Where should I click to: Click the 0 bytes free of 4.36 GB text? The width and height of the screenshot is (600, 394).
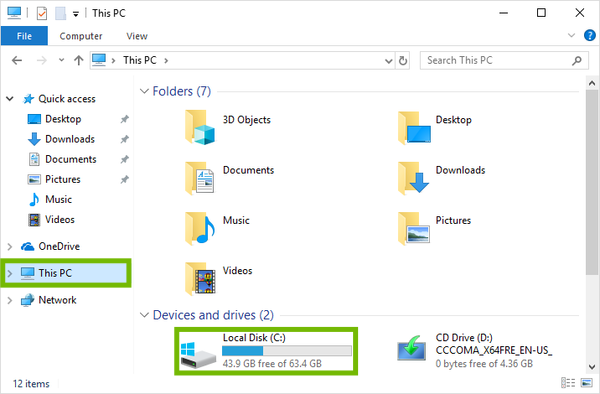(x=484, y=363)
